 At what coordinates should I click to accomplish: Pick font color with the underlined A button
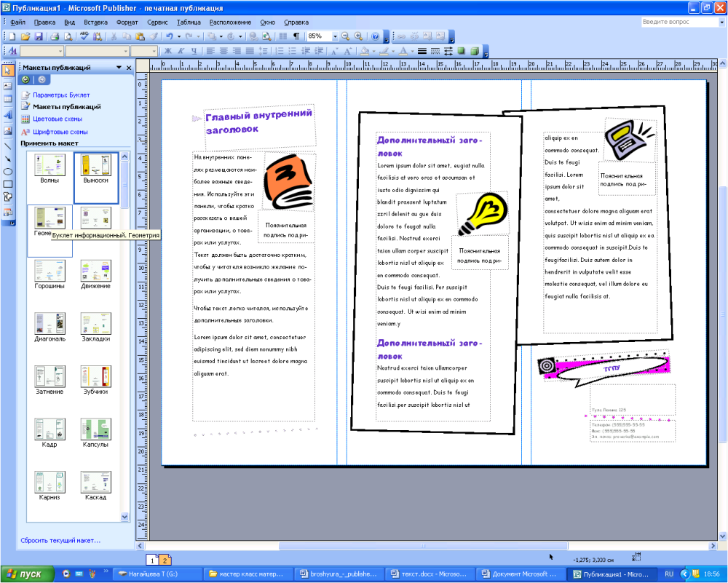(x=404, y=51)
